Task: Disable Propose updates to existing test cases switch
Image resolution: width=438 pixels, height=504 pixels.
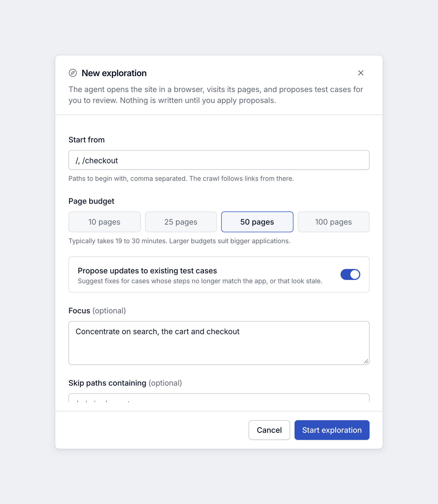Action: [x=350, y=274]
